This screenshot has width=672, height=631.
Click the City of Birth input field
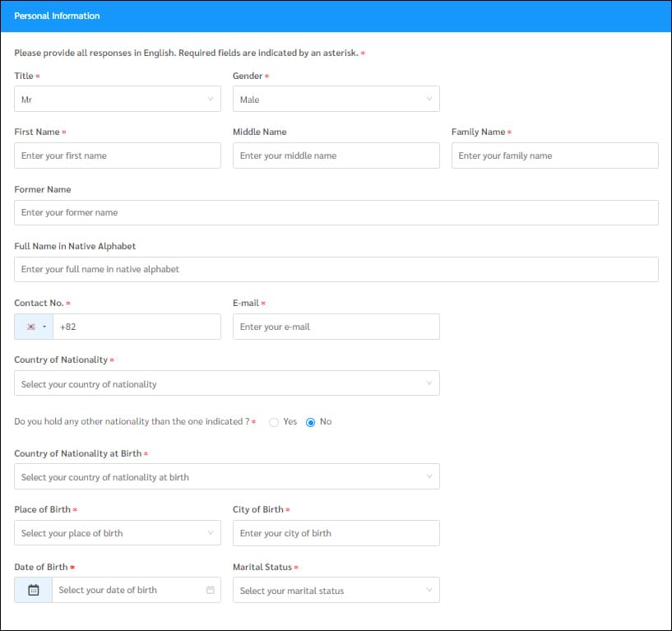[x=336, y=533]
